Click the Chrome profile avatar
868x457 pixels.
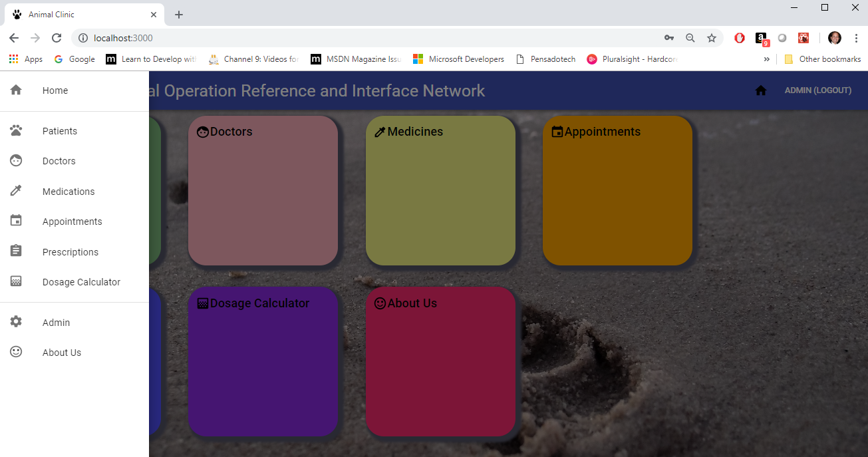pos(835,38)
